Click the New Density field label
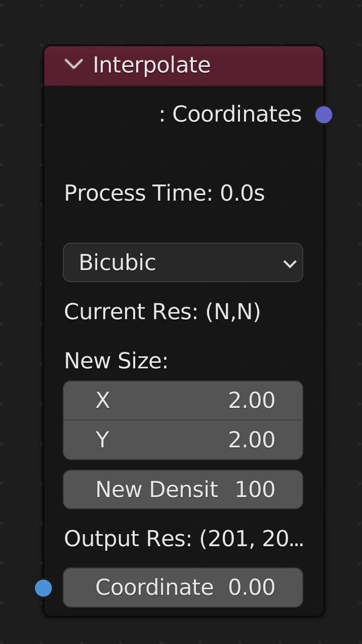The image size is (362, 644). click(x=156, y=489)
